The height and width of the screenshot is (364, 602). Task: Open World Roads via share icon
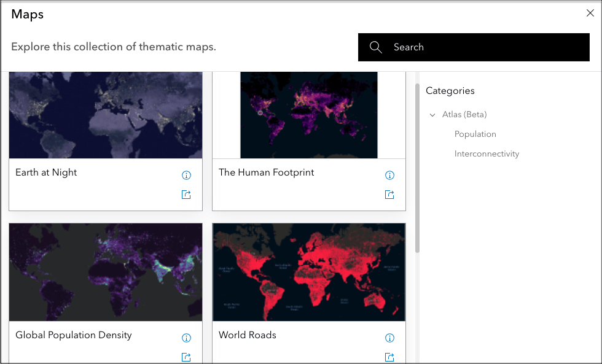click(x=389, y=357)
